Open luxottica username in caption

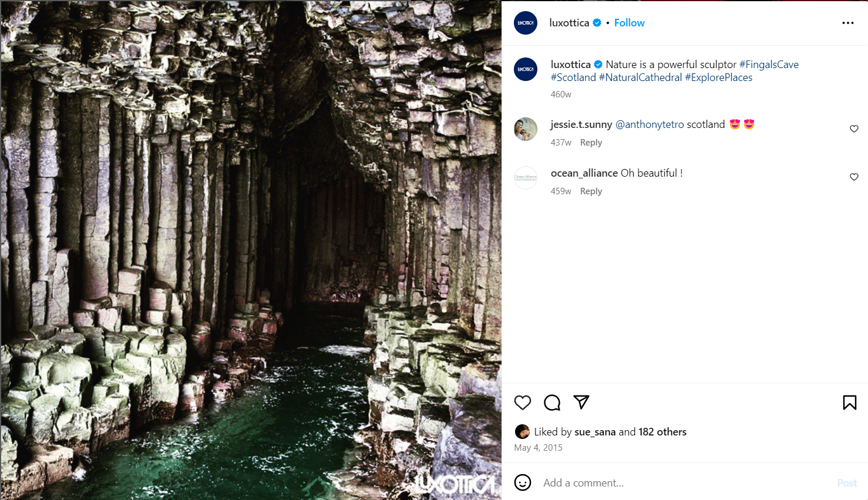571,65
